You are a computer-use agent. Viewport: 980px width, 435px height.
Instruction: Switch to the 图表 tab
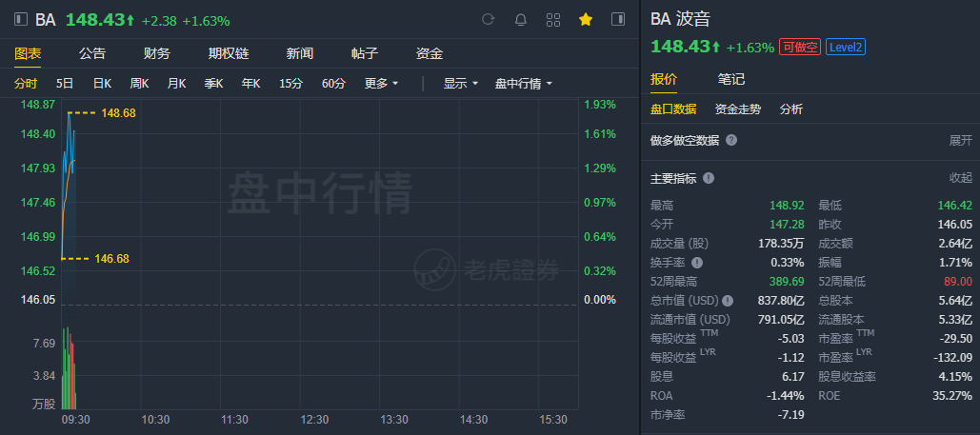coord(28,53)
